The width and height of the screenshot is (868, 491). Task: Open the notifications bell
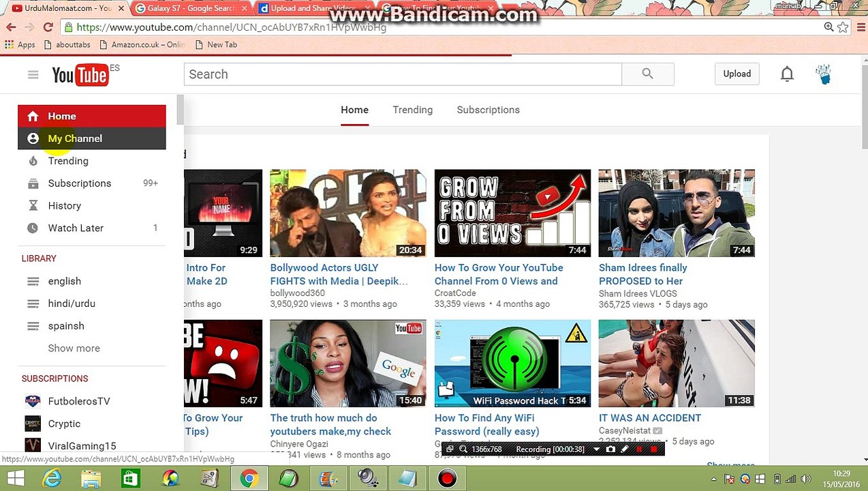(x=787, y=74)
